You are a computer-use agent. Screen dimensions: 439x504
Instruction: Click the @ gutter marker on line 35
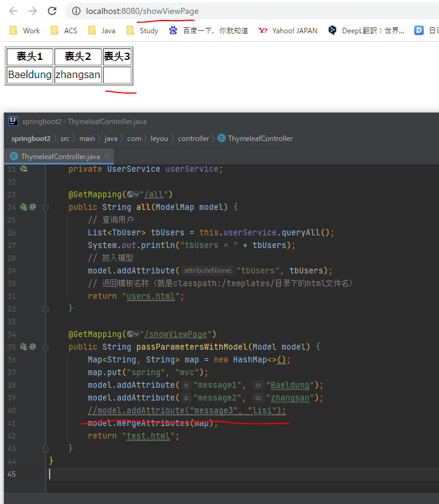pyautogui.click(x=33, y=347)
